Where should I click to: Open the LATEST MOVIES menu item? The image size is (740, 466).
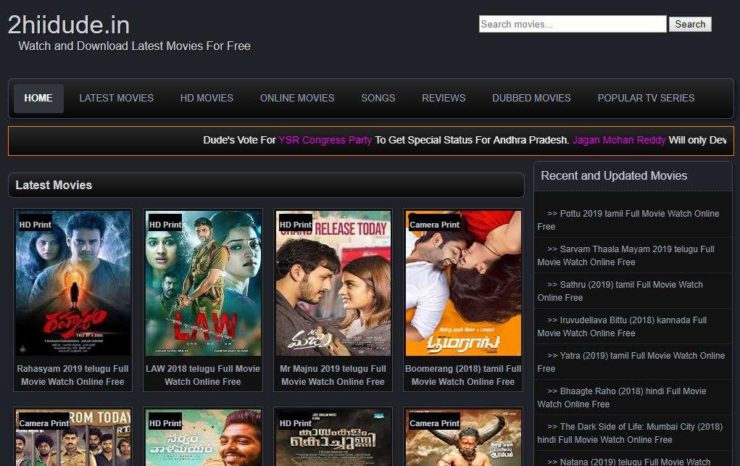click(116, 98)
